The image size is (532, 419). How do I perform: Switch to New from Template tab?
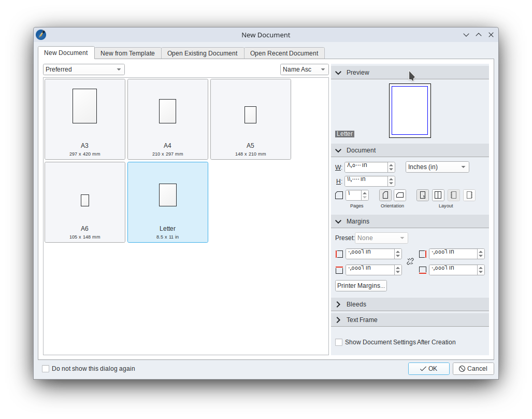pos(127,53)
